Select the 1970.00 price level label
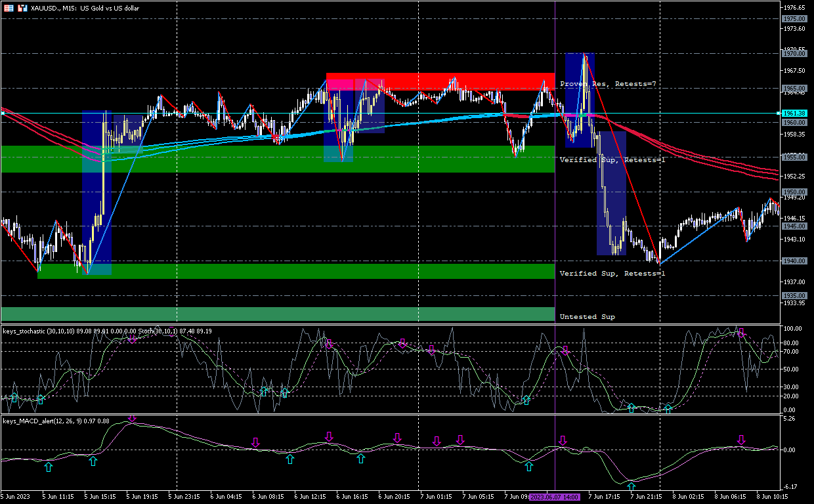This screenshot has height=504, width=814. click(x=794, y=54)
